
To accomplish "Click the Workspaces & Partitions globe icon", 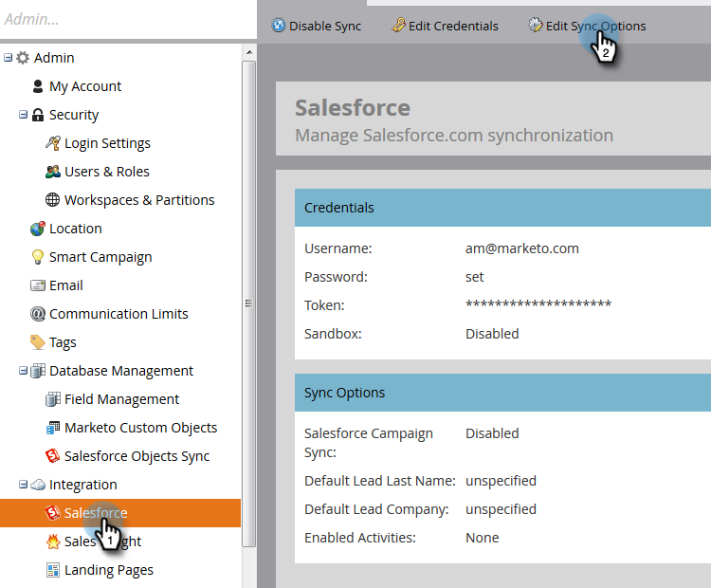I will pos(52,199).
